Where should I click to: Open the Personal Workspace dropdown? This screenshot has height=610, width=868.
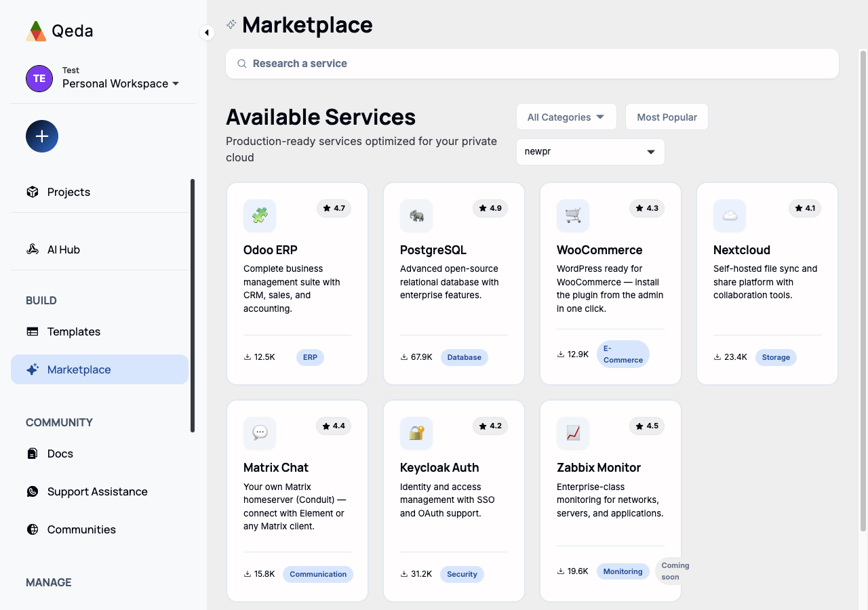121,83
